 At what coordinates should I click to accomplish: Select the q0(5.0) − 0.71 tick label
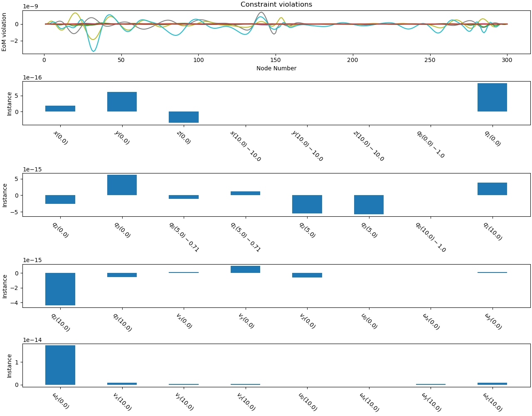184,237
